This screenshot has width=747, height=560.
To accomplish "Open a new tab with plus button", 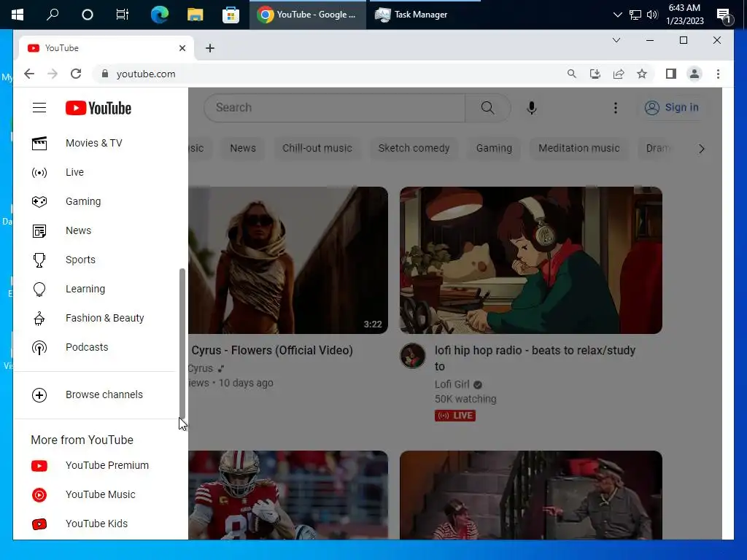I will 210,48.
